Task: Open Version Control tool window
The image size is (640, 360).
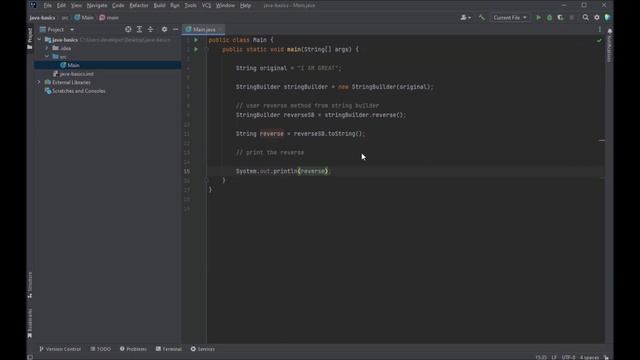Action: (x=60, y=349)
